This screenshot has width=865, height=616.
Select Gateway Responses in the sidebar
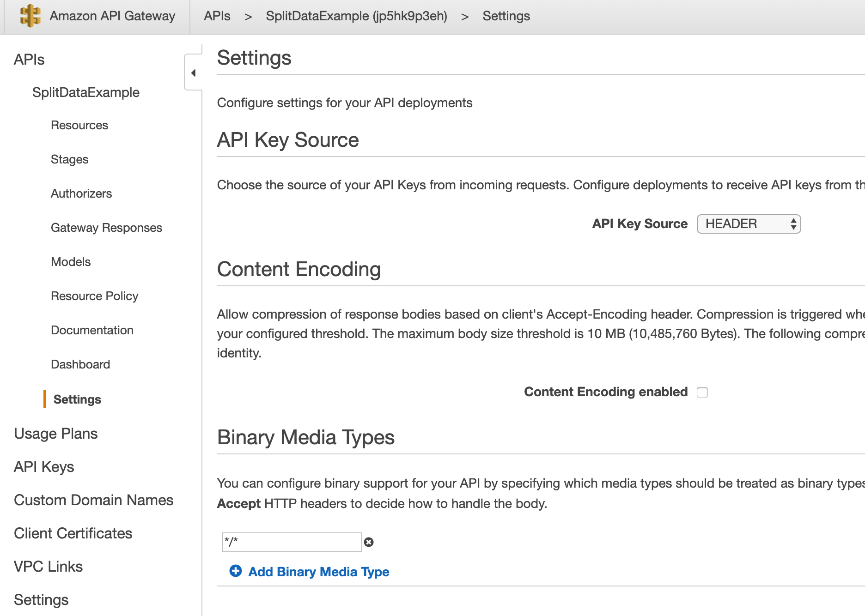(106, 228)
